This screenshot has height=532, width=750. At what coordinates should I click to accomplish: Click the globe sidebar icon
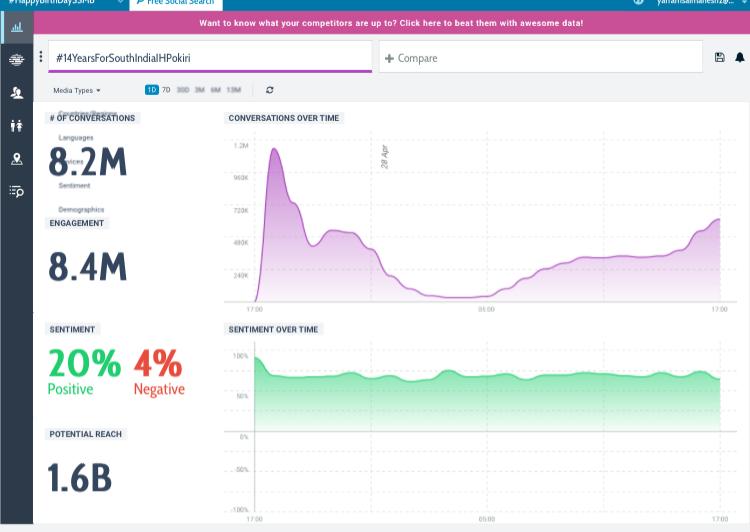(17, 60)
